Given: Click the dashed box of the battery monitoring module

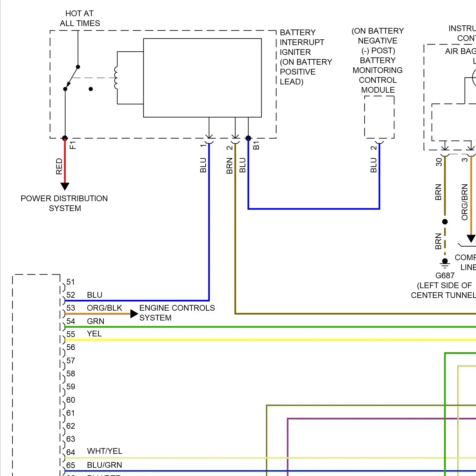Looking at the screenshot, I should pyautogui.click(x=379, y=117).
